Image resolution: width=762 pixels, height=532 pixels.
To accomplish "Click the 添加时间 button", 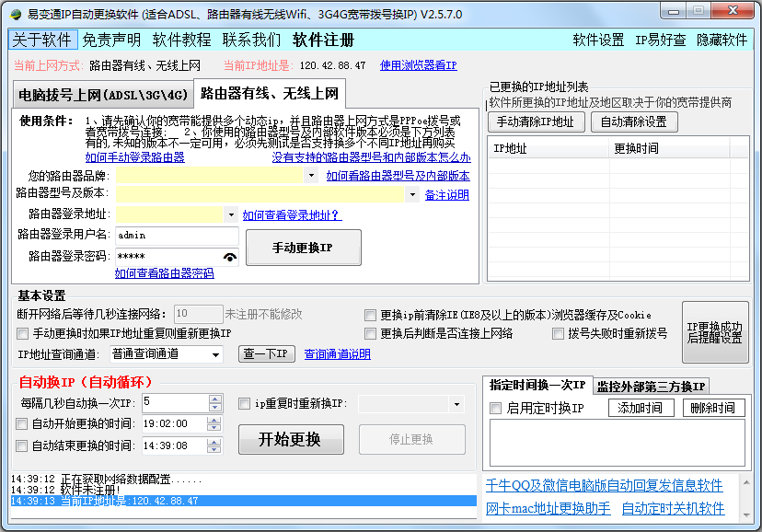I will click(641, 408).
